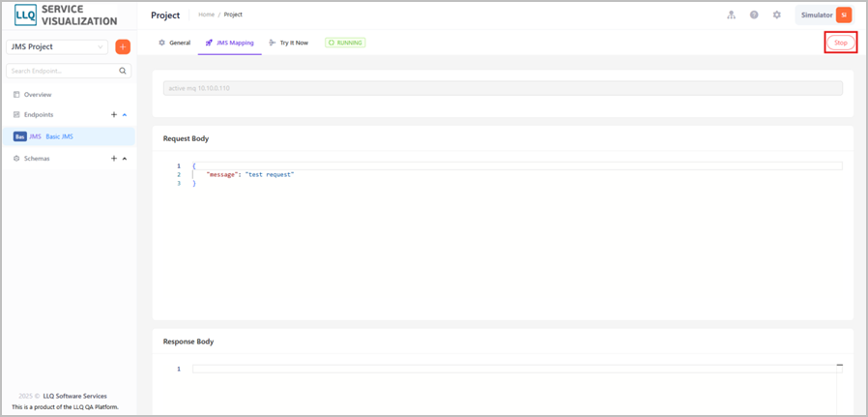
Task: Click the Response Body editor scrollbar
Action: click(x=840, y=388)
